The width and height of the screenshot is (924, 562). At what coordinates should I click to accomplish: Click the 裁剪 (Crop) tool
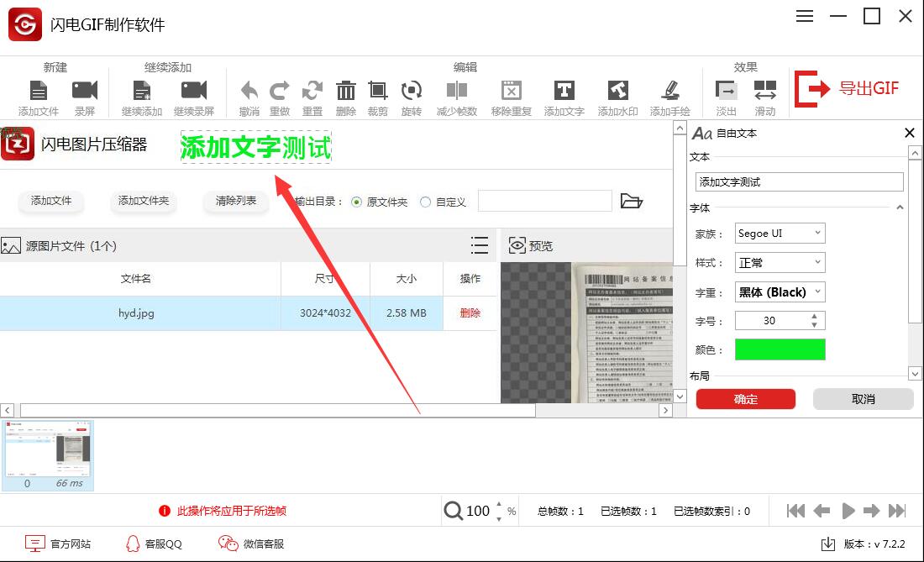(379, 92)
